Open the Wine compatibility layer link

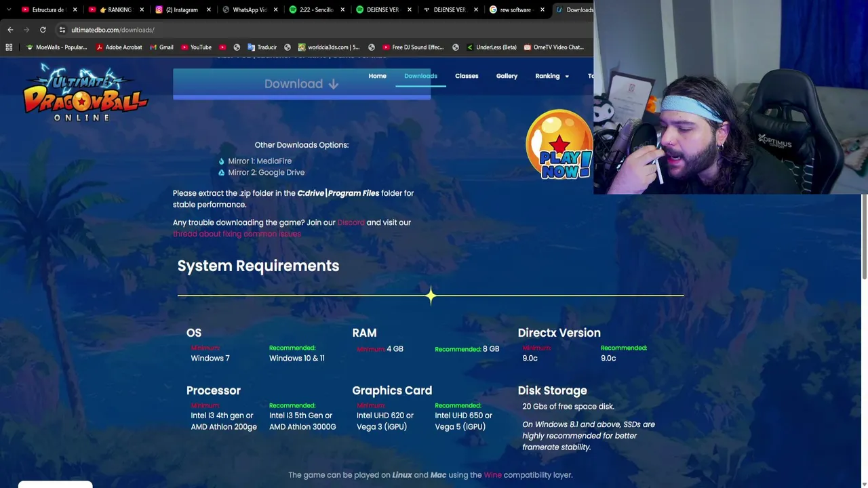coord(493,475)
